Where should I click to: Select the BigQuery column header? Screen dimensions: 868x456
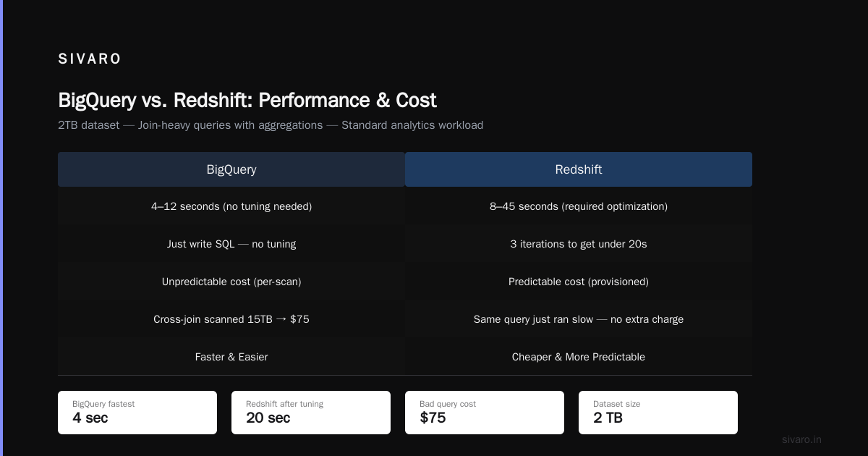tap(231, 169)
